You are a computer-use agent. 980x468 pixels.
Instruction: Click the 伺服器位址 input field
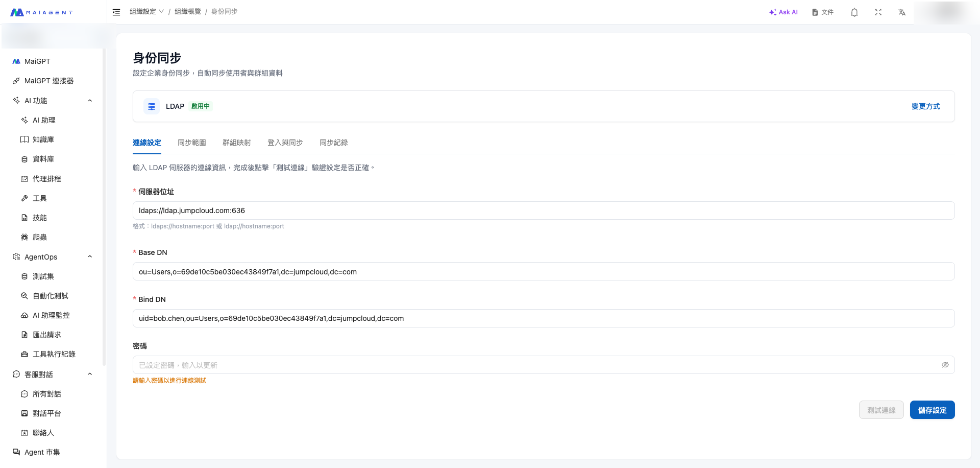coord(543,210)
